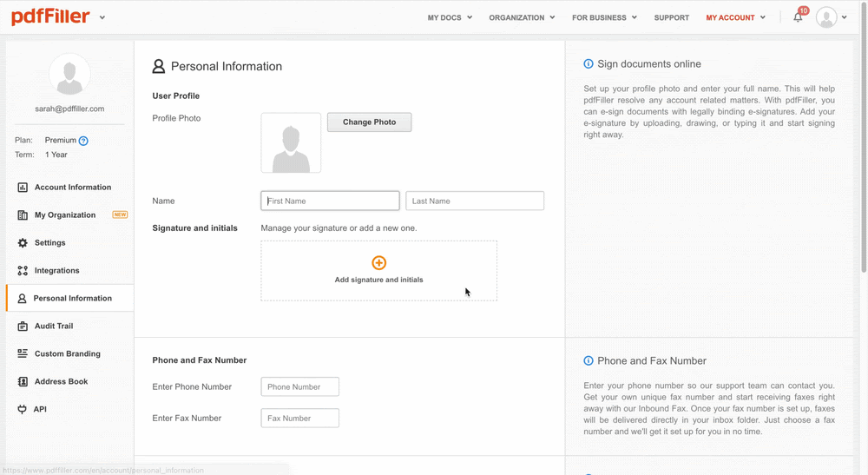Click the orange plus add signature icon
The width and height of the screenshot is (868, 475).
coord(378,263)
